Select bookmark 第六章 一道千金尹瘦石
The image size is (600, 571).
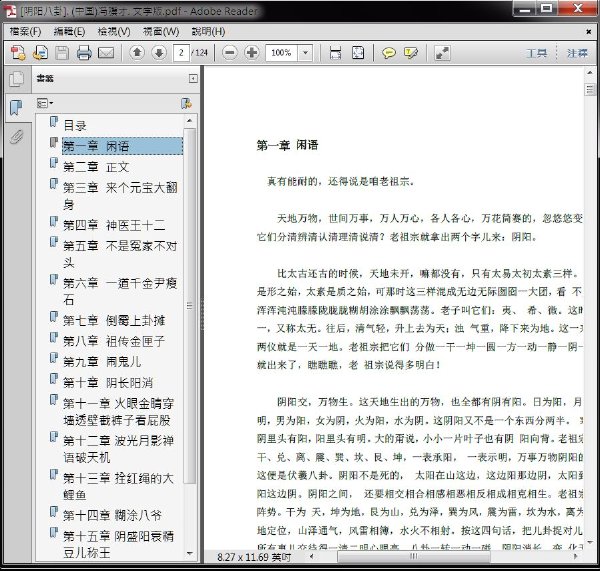coord(120,291)
